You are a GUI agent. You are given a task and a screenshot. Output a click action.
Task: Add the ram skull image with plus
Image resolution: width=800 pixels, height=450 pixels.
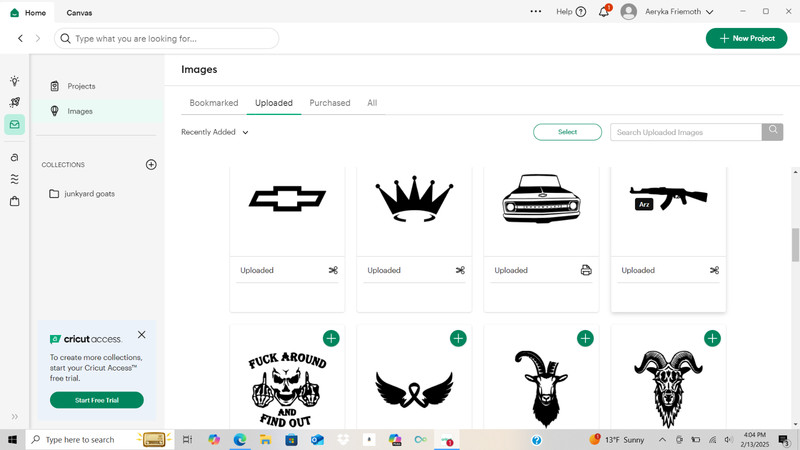point(712,338)
